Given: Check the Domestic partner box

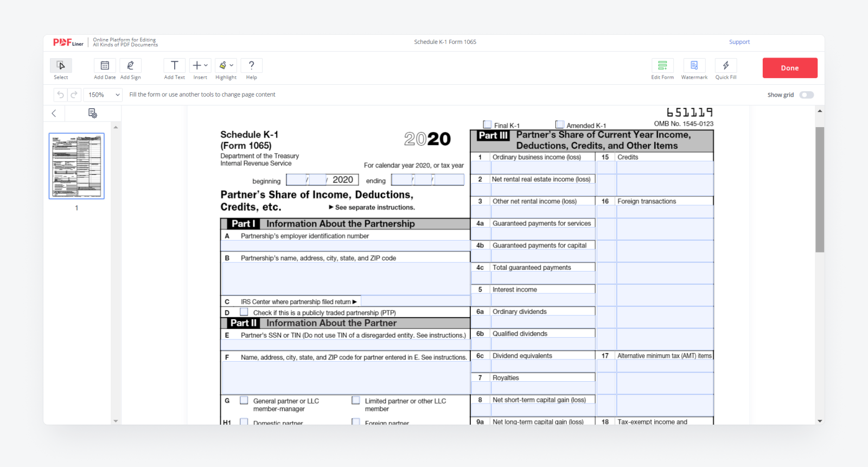Looking at the screenshot, I should [244, 421].
